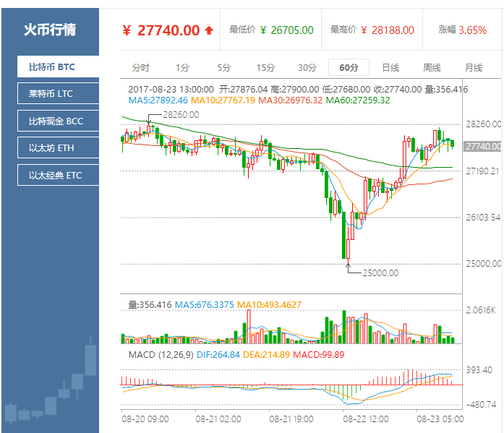This screenshot has width=504, height=433.
Task: Select the 60分 interval tab
Action: pyautogui.click(x=349, y=67)
